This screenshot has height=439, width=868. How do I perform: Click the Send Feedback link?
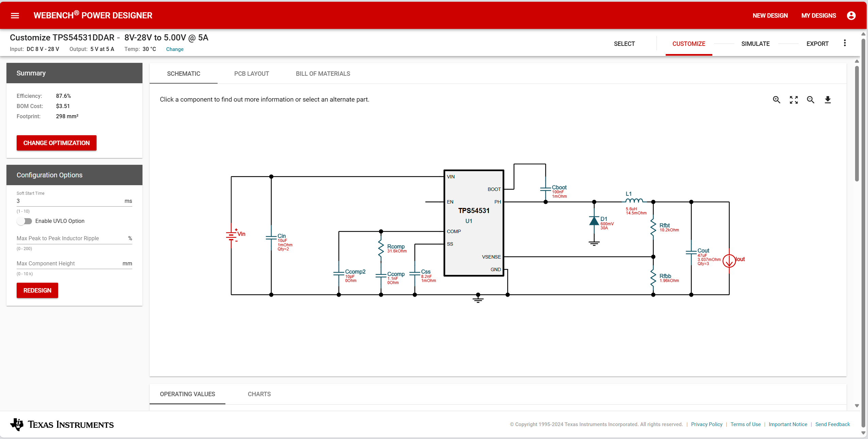click(832, 424)
